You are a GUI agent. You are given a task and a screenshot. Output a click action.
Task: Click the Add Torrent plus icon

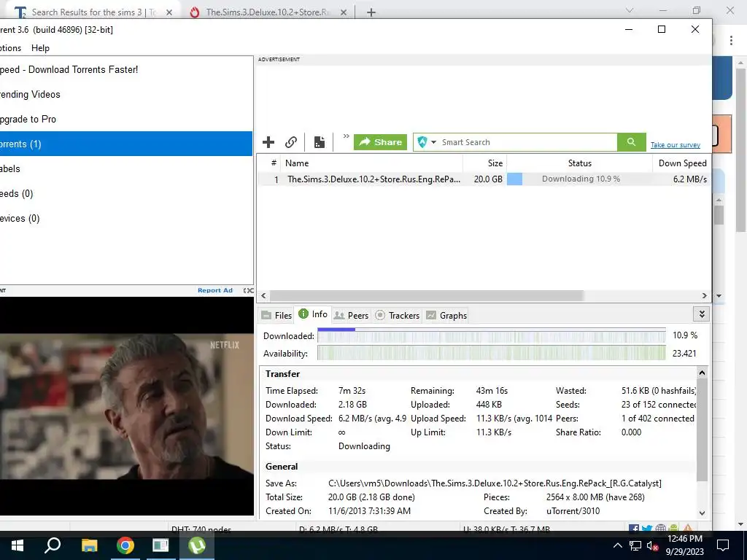pyautogui.click(x=268, y=142)
